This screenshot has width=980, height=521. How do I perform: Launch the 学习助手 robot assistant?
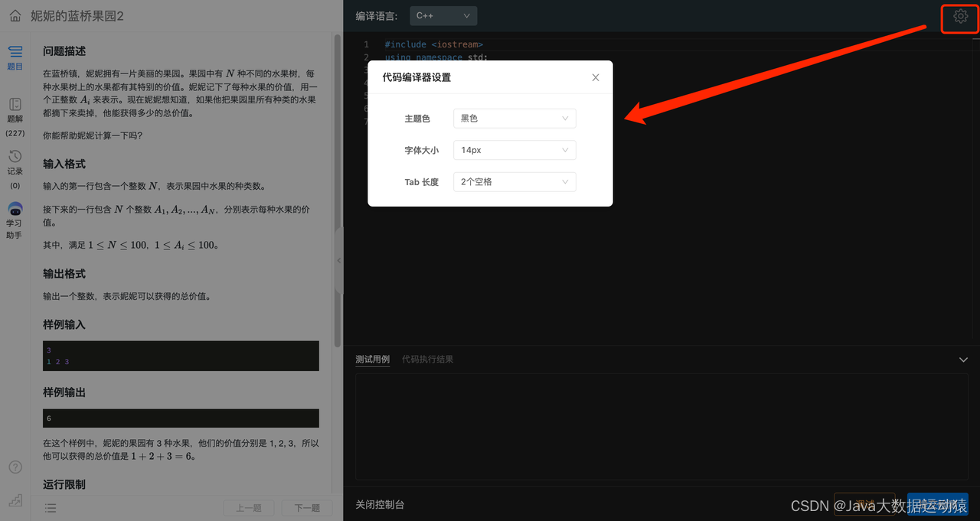pos(15,221)
